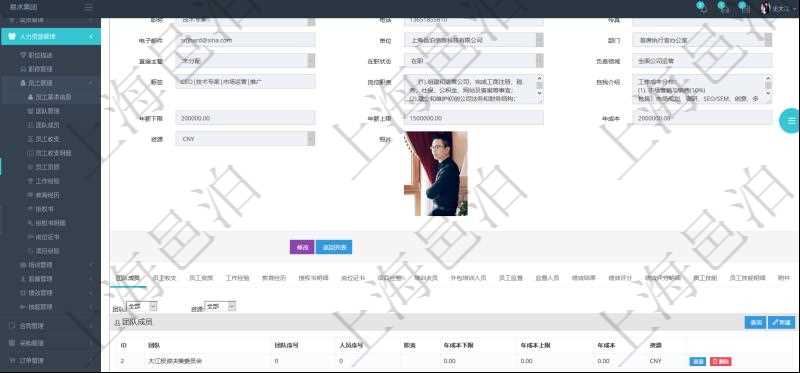Viewport: 800px width, 373px height.
Task: Open the 直接主管 dropdown
Action: (x=245, y=61)
